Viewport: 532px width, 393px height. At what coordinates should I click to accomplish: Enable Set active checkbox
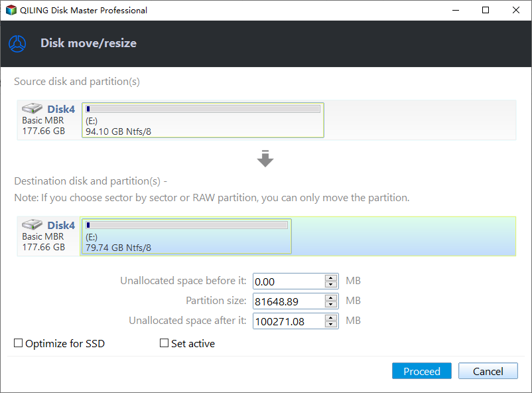coord(165,343)
